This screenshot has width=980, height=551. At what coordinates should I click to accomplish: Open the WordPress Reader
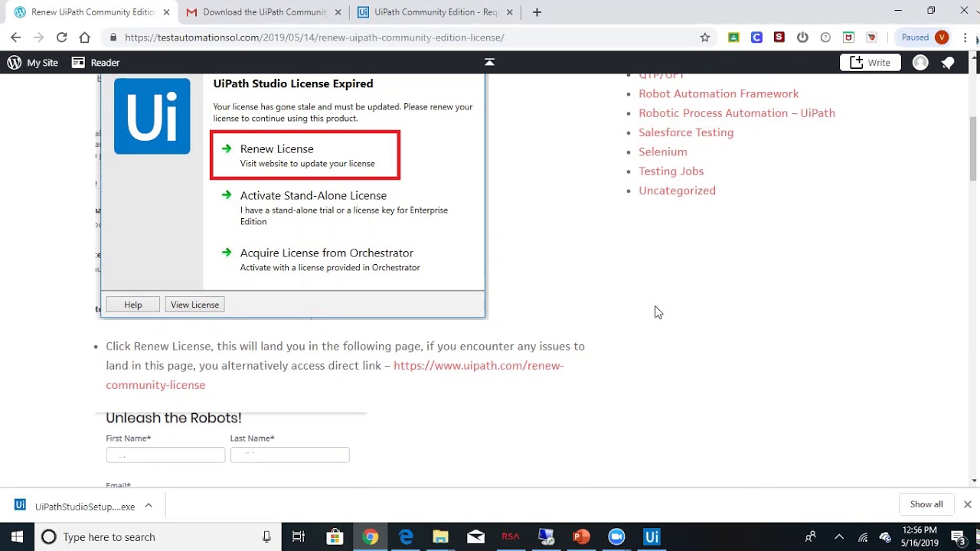click(96, 63)
